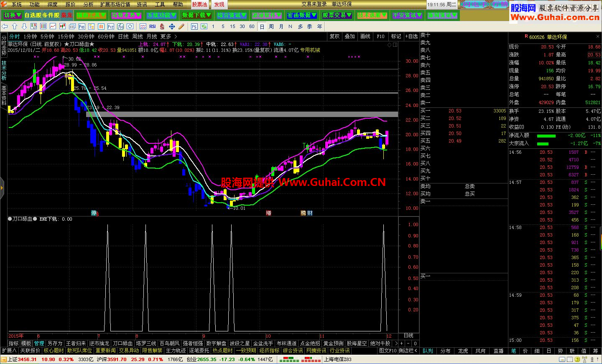Viewport: 602px width, 364px height.
Task: Open the 功能 menu
Action: point(35,5)
